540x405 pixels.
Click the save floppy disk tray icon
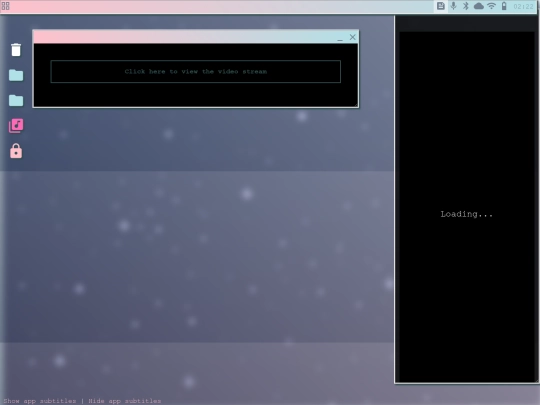pyautogui.click(x=441, y=6)
